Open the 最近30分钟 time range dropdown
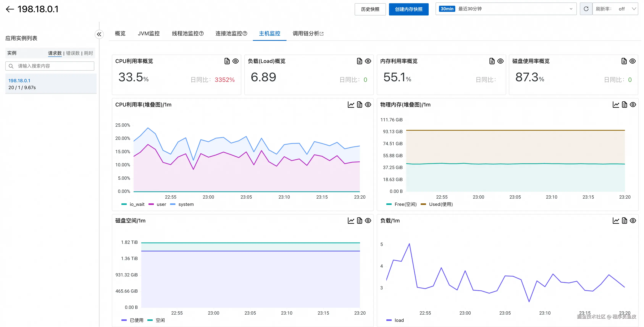644x327 pixels. tap(506, 9)
